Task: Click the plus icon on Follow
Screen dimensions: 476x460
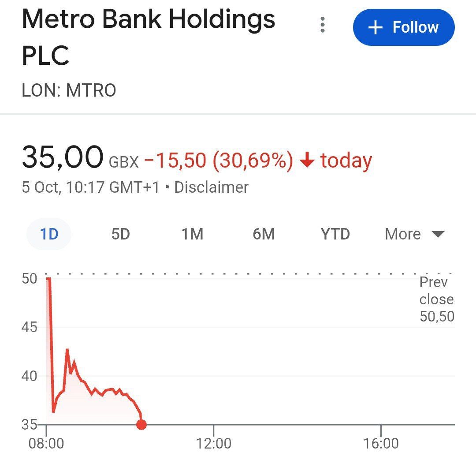Action: tap(375, 28)
